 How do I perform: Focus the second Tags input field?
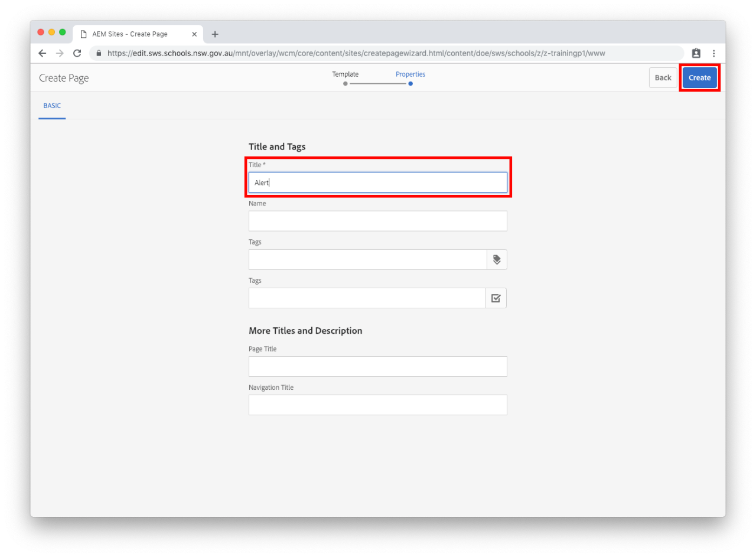(367, 298)
